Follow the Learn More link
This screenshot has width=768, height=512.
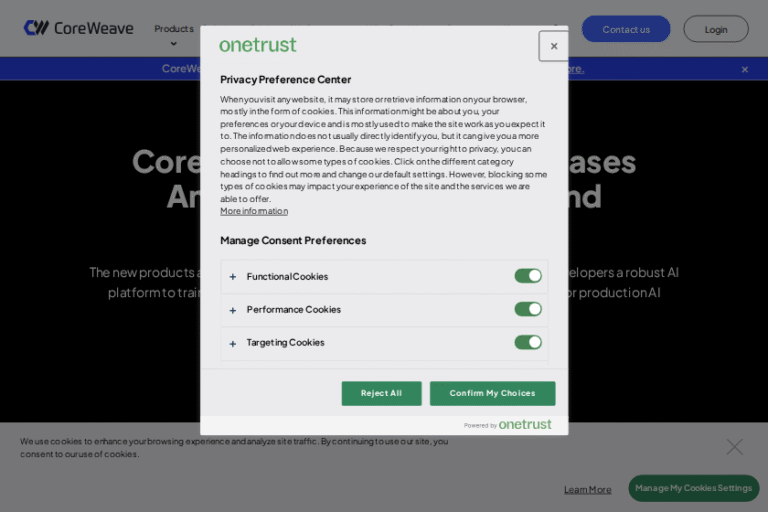coord(587,489)
